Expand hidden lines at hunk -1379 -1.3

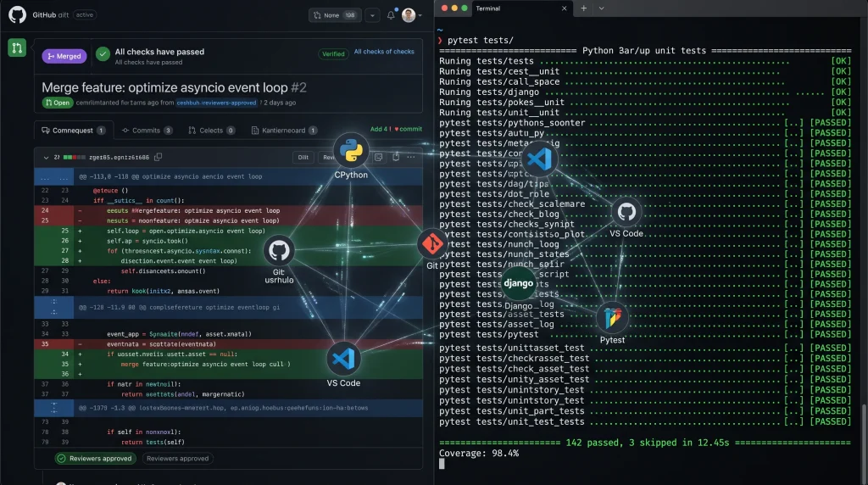pyautogui.click(x=53, y=408)
